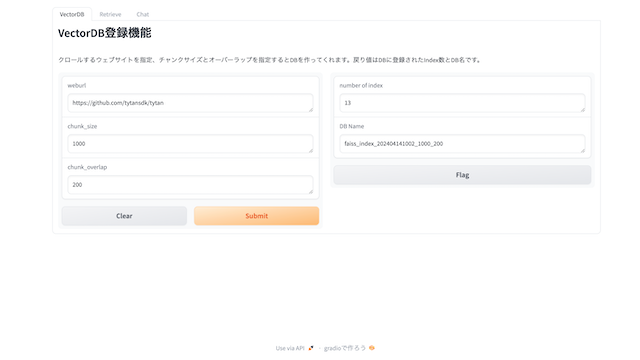Click the API icon in footer
The height and width of the screenshot is (360, 640).
click(311, 348)
